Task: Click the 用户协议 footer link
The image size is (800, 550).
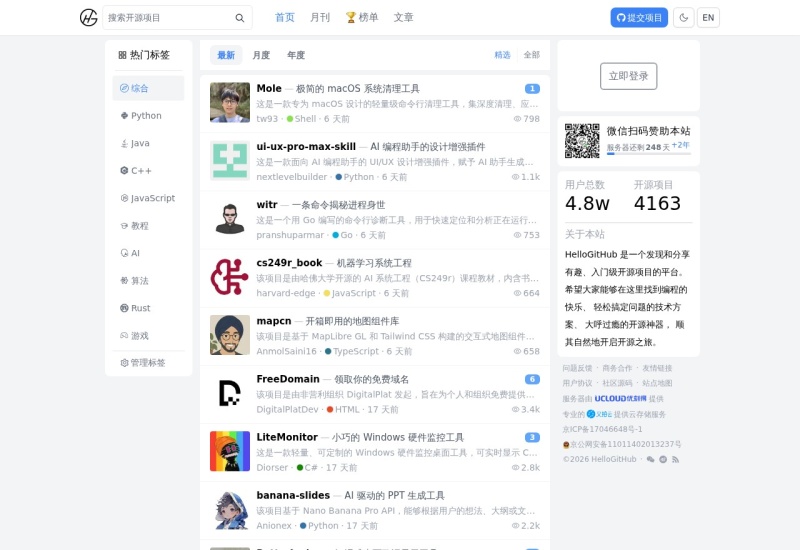Action: 577,383
